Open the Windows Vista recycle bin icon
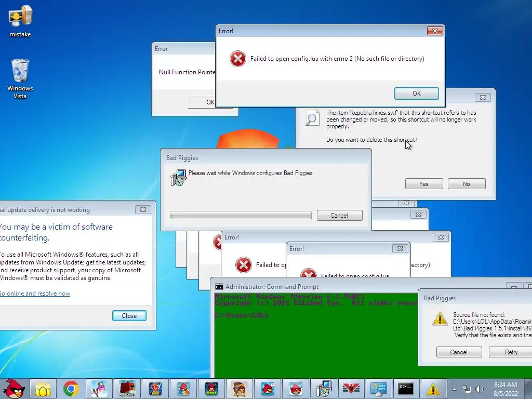This screenshot has height=399, width=532. tap(20, 79)
